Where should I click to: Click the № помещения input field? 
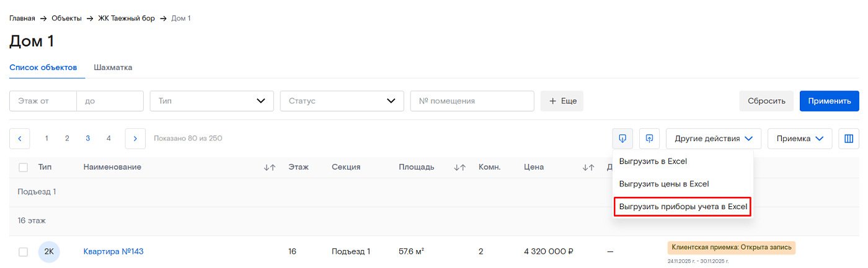[x=472, y=101]
